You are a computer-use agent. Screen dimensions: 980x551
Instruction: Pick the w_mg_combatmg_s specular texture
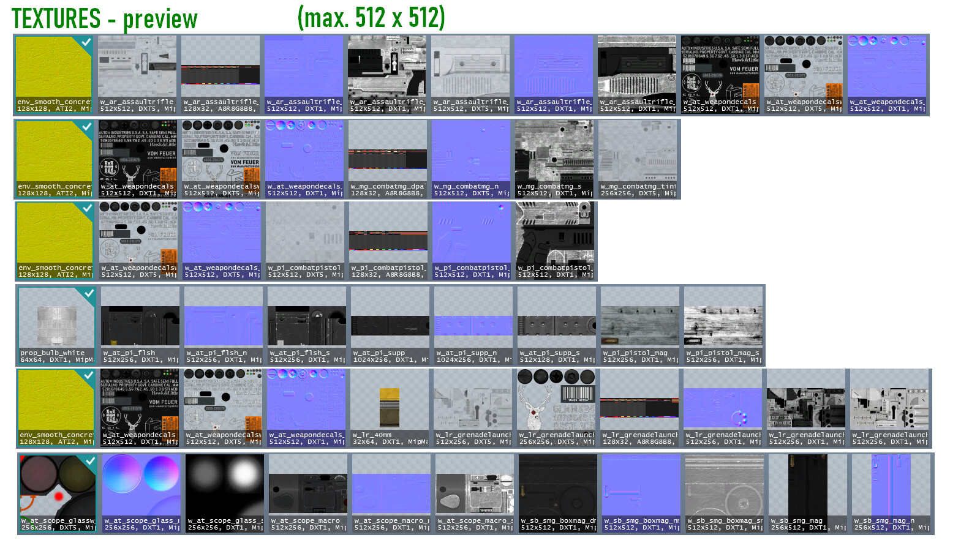click(554, 159)
